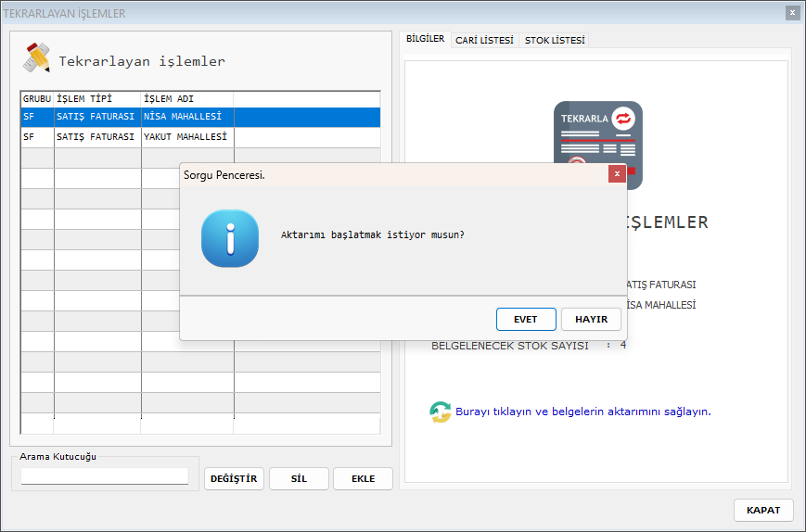Click the blue info icon in dialog
This screenshot has width=806, height=532.
(x=230, y=238)
